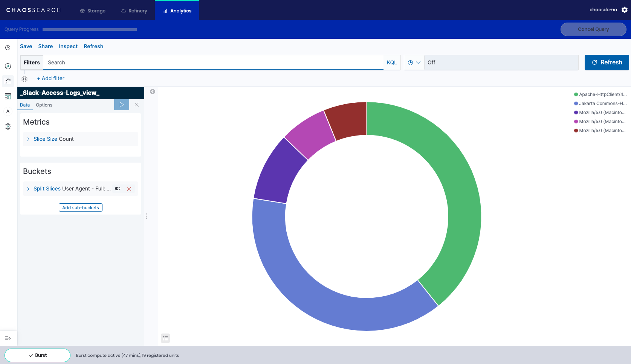Image resolution: width=631 pixels, height=364 pixels.
Task: Click the Cancel Query button
Action: click(x=593, y=29)
